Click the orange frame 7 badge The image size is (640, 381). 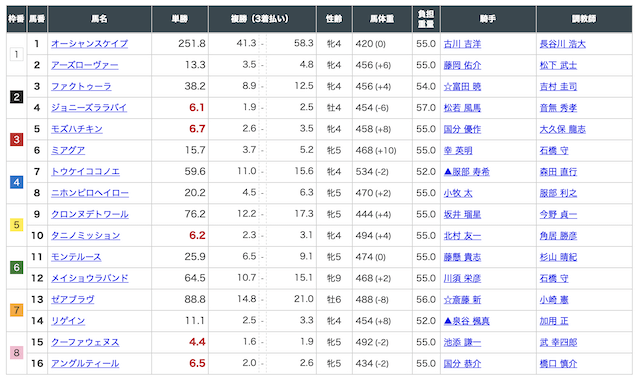click(x=16, y=310)
